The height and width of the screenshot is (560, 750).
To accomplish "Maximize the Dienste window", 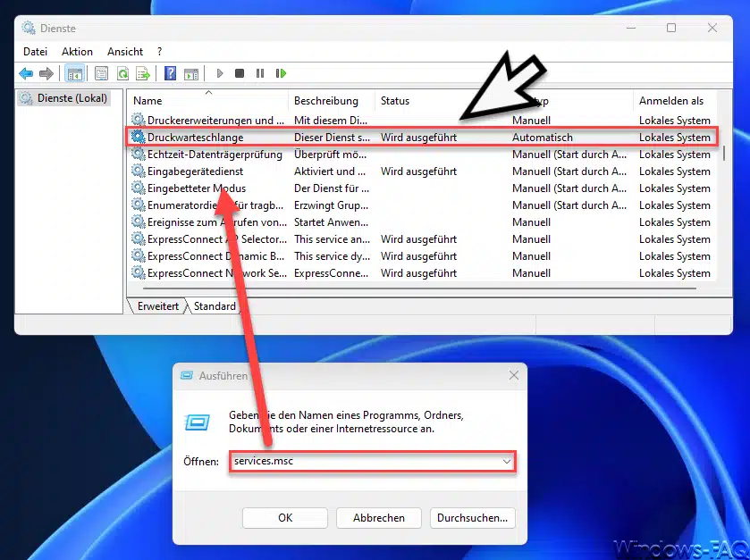I will point(671,28).
